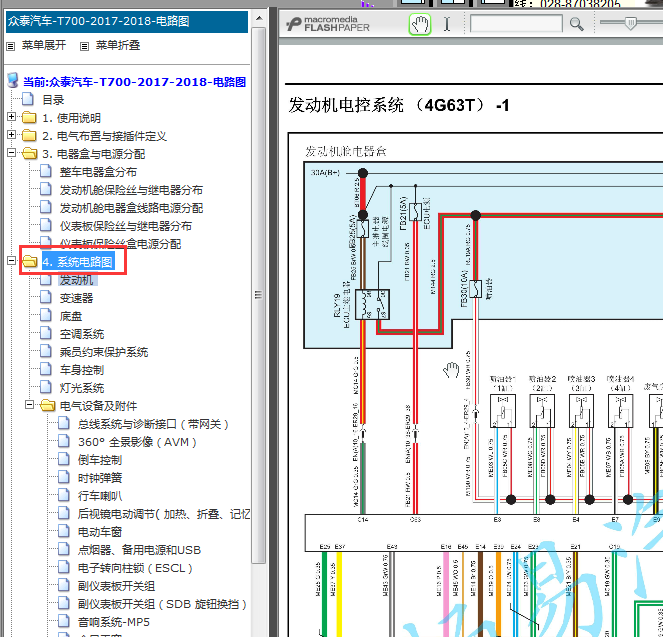Image resolution: width=663 pixels, height=637 pixels.
Task: Select the text selection cursor tool
Action: pyautogui.click(x=447, y=24)
